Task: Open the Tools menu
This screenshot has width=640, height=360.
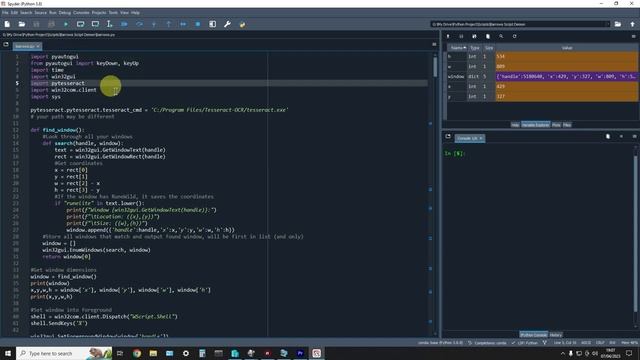Action: click(113, 13)
